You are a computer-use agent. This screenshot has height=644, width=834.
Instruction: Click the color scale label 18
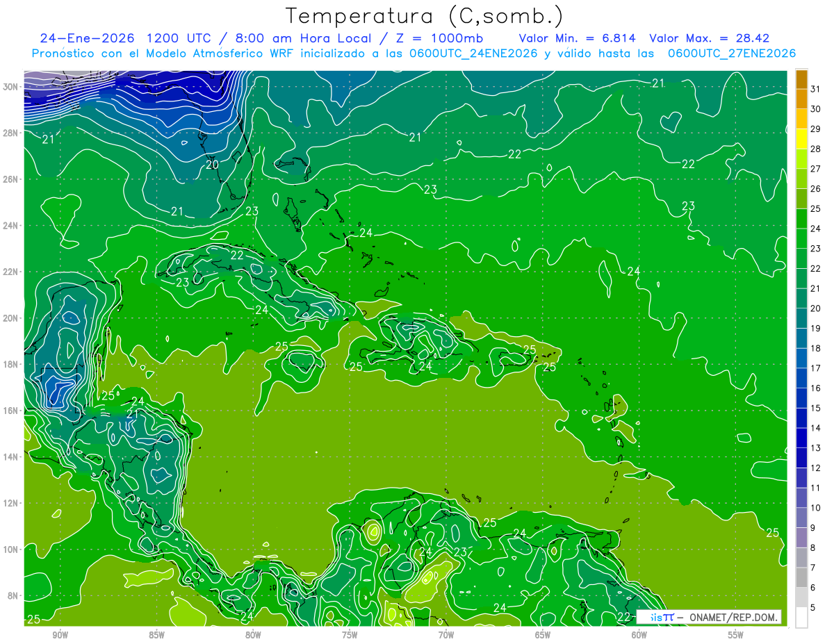(x=815, y=347)
